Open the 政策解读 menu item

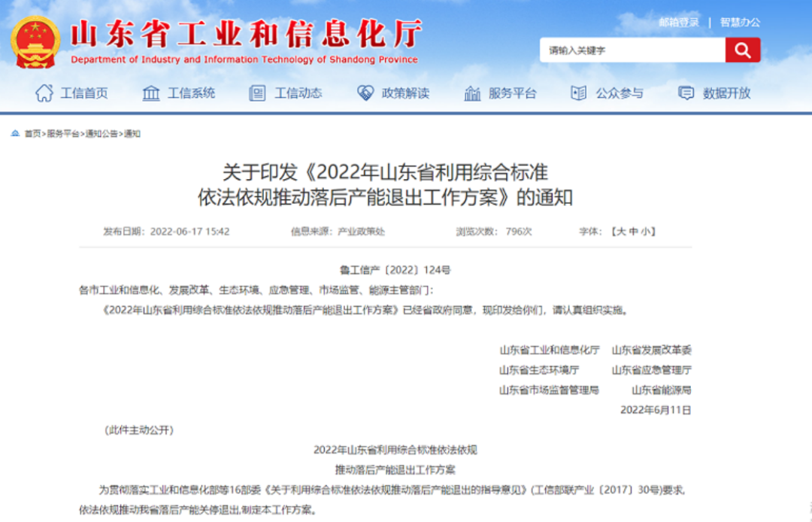tap(405, 93)
